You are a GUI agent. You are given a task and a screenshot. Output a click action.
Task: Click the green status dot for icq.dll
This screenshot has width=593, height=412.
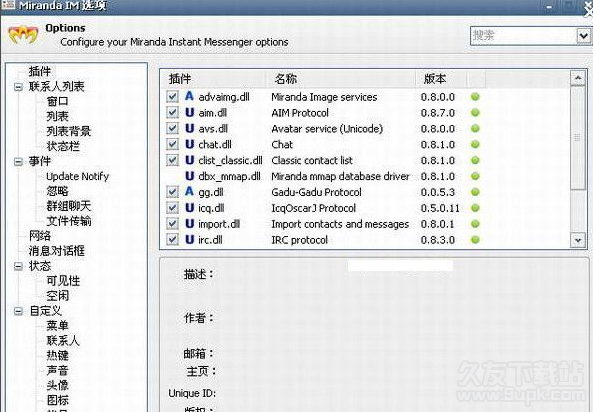tap(475, 208)
